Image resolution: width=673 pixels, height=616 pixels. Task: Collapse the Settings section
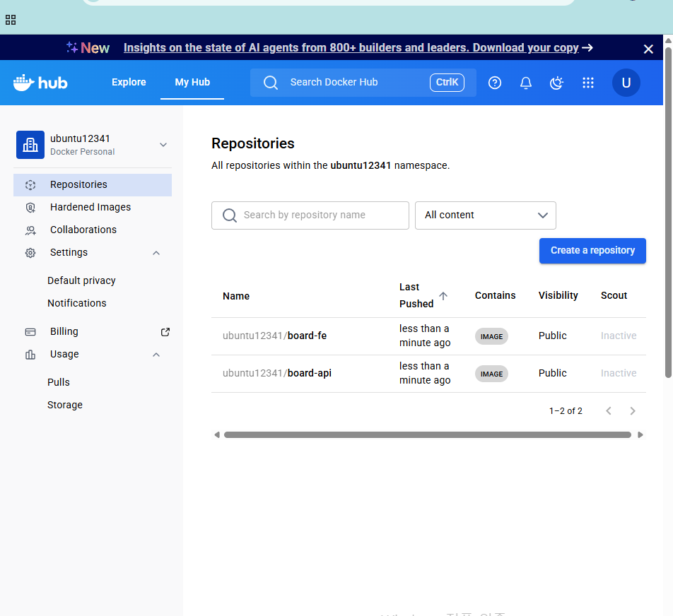(156, 253)
